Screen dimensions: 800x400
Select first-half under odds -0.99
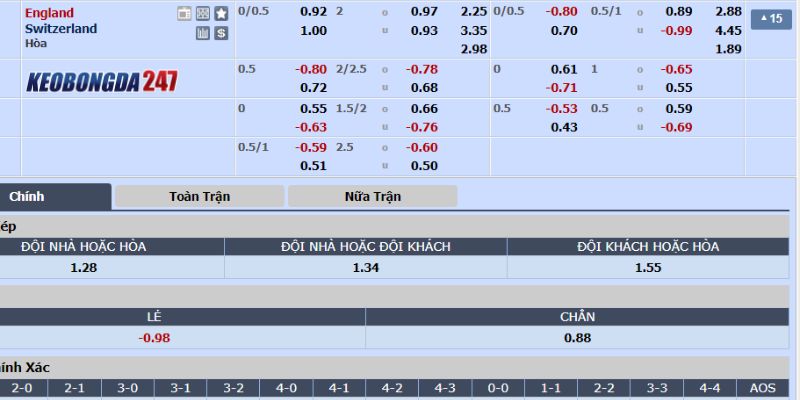[677, 31]
